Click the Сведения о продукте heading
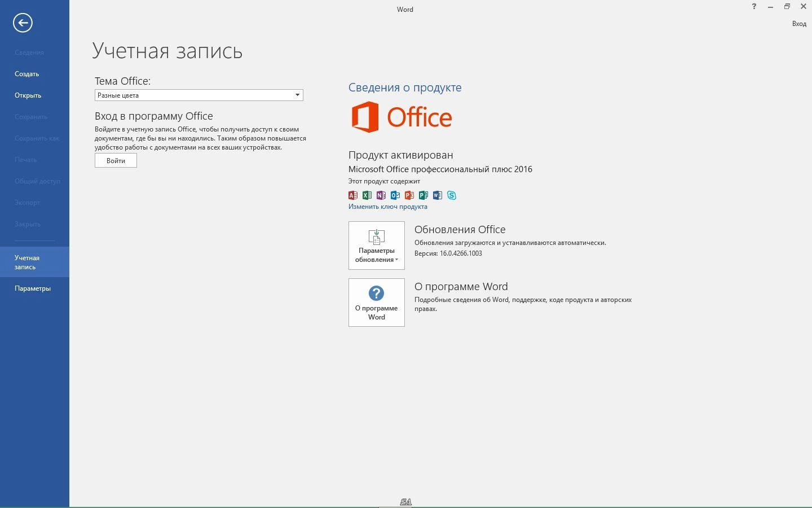Screen dimensions: 812x508 (x=405, y=87)
